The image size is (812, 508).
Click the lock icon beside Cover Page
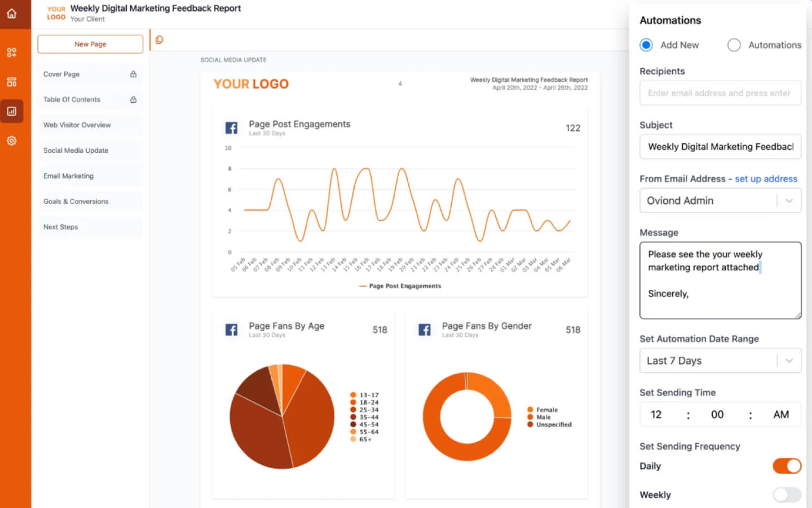tap(133, 74)
